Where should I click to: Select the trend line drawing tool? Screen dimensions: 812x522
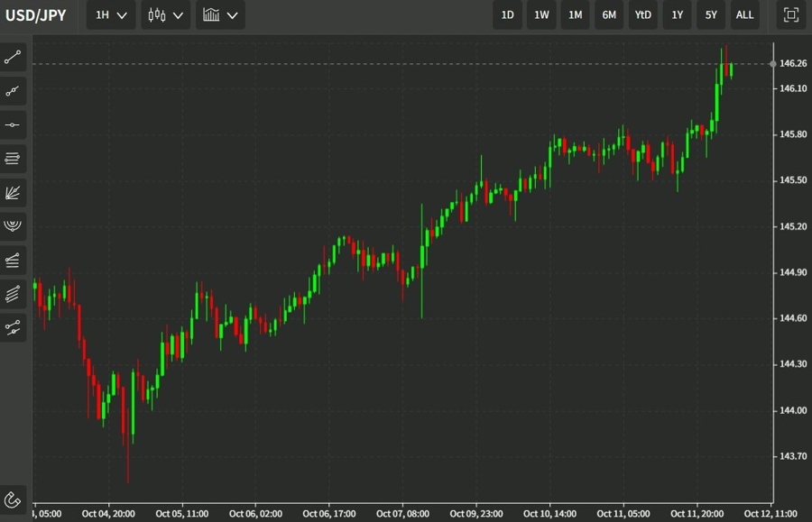13,57
